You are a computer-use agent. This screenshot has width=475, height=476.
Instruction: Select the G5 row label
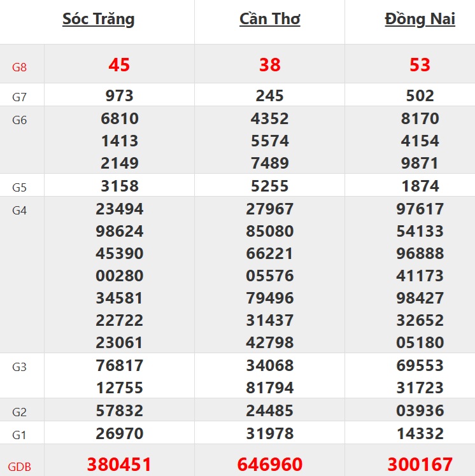coord(20,188)
